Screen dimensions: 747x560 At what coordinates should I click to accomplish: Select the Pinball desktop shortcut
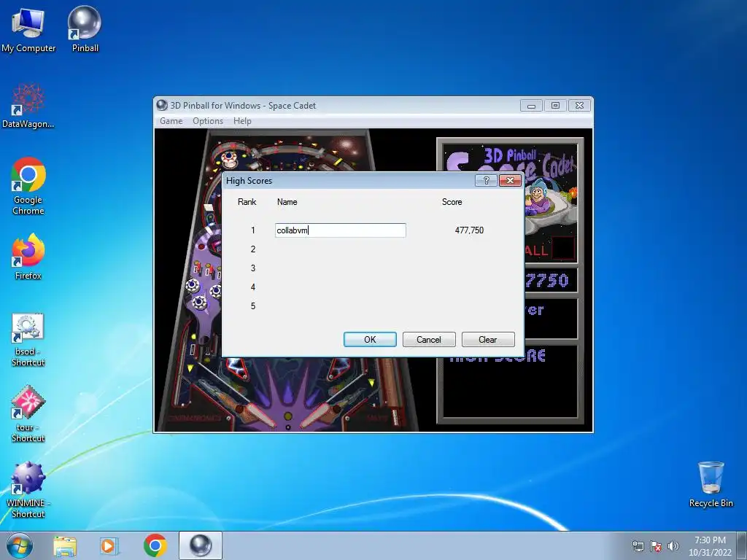[85, 29]
